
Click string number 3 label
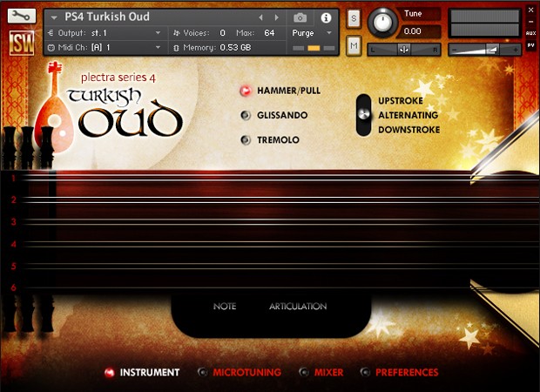[x=13, y=222]
